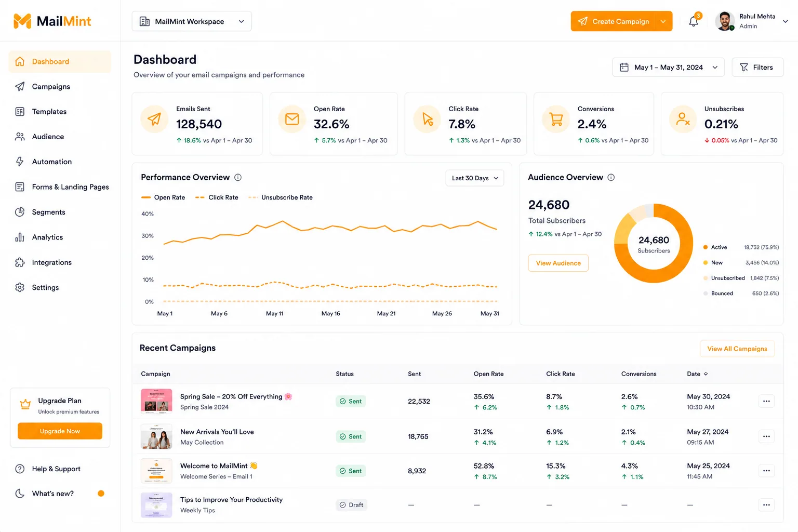Viewport: 798px width, 532px height.
Task: Expand the MailMint Workspace dropdown
Action: coord(192,21)
